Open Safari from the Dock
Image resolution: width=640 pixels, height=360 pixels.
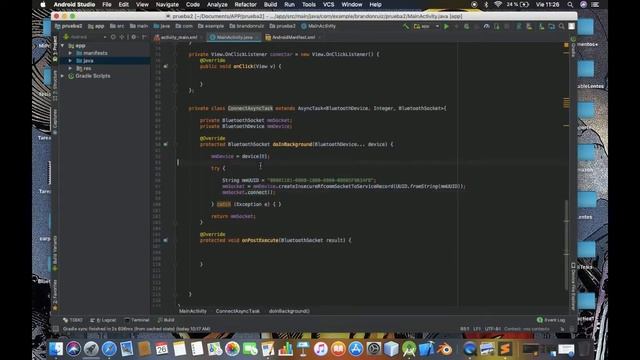109,349
